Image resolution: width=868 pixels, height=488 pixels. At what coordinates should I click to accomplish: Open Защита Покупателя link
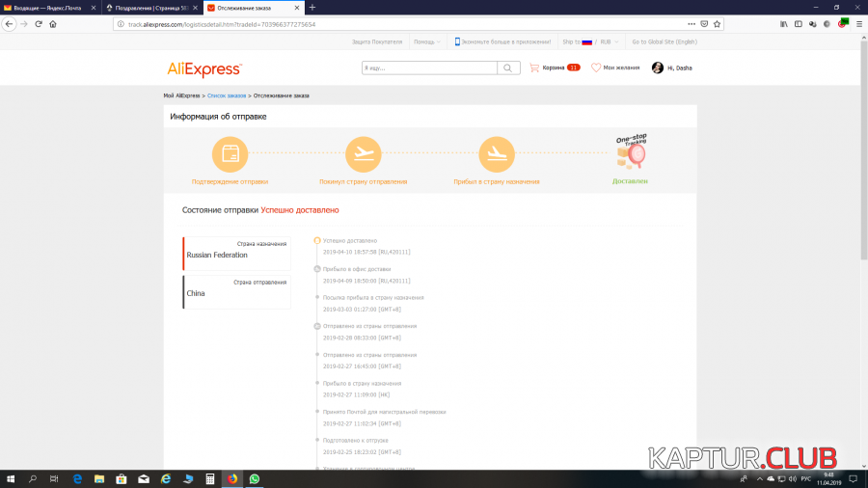377,41
